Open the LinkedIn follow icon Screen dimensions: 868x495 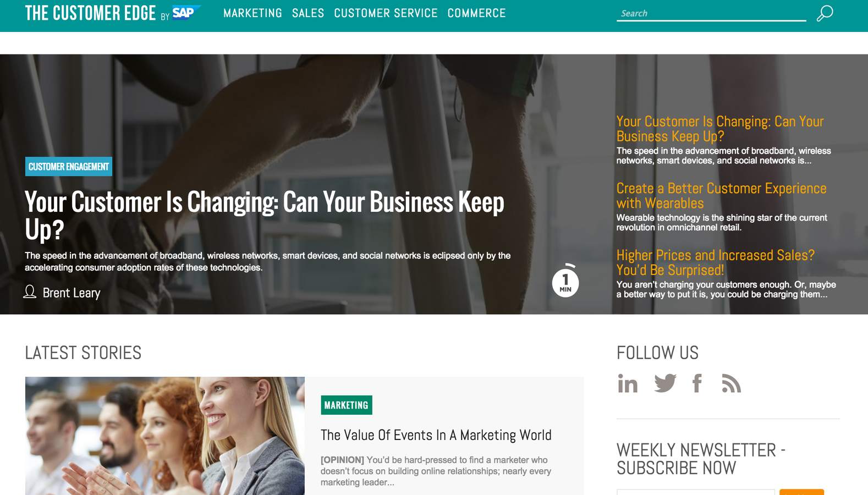click(x=628, y=383)
